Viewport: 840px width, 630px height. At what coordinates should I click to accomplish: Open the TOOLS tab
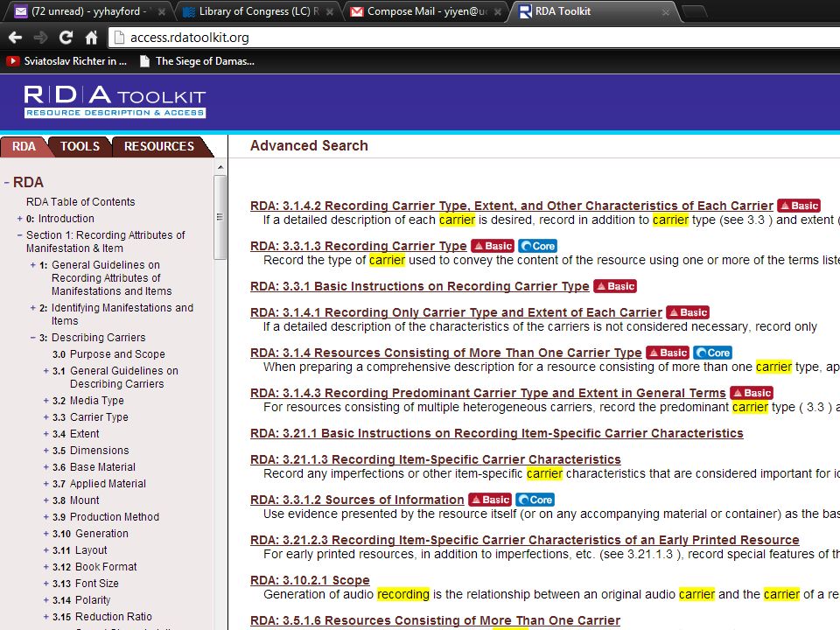click(x=80, y=146)
